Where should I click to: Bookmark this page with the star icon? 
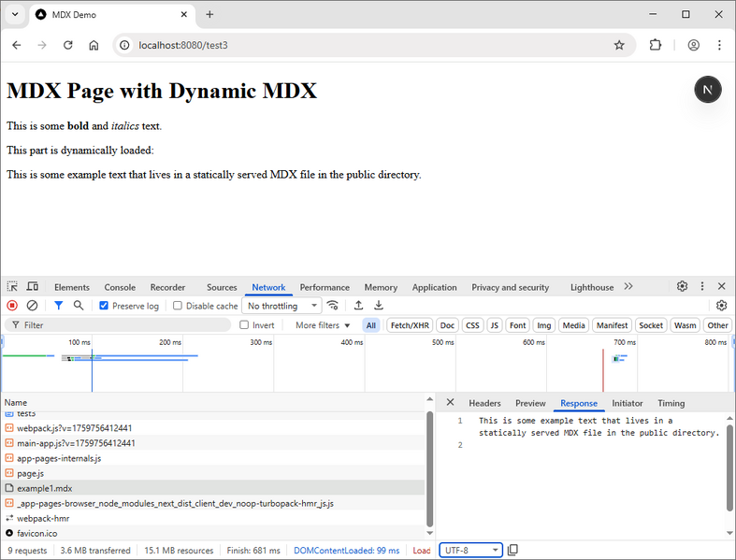point(619,45)
